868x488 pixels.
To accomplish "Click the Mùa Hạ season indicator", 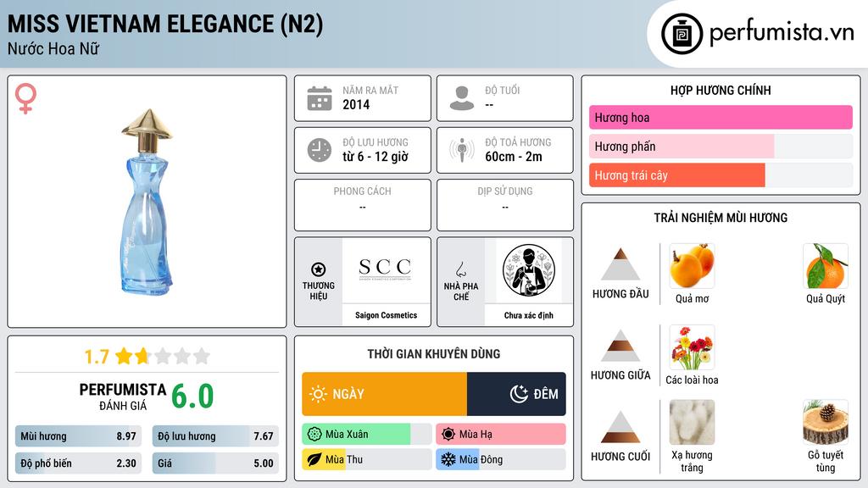I will point(501,435).
